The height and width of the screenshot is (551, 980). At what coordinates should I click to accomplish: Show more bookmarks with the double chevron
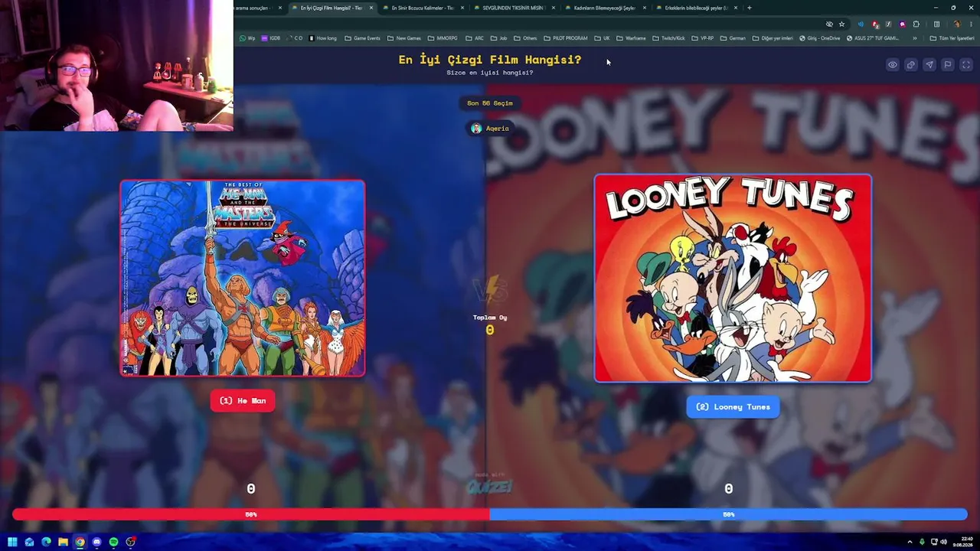click(x=915, y=38)
